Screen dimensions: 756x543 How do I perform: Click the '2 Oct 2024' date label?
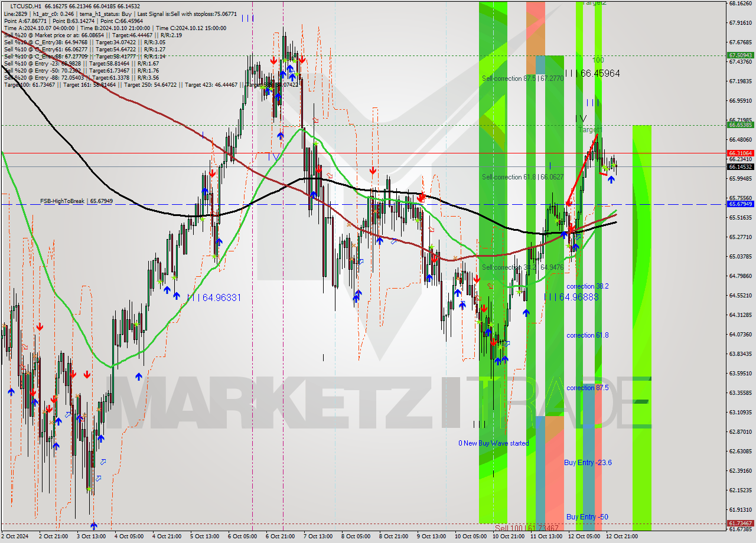(15, 537)
